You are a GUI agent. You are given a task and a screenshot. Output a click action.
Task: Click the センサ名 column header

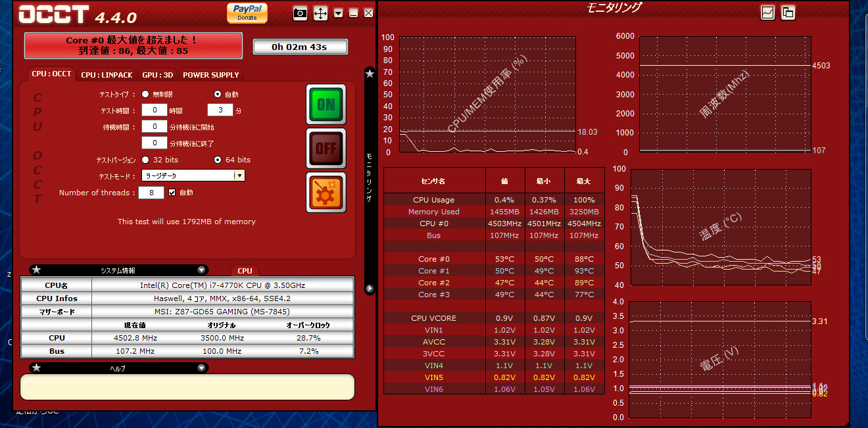tap(434, 180)
